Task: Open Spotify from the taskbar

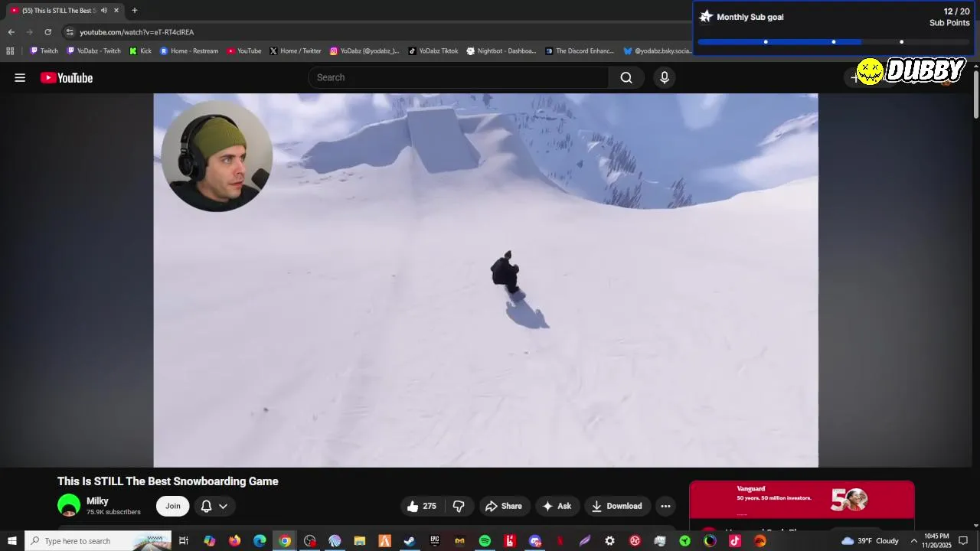Action: pos(485,541)
